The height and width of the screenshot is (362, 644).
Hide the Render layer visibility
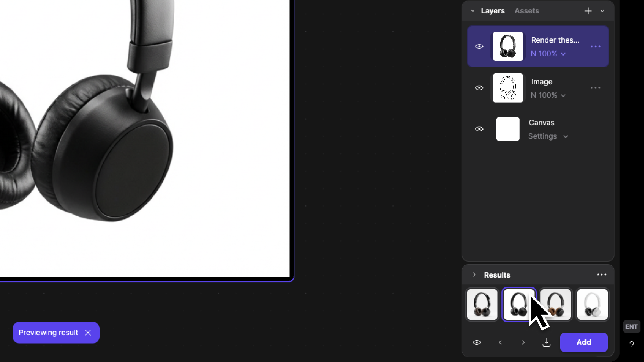tap(479, 46)
